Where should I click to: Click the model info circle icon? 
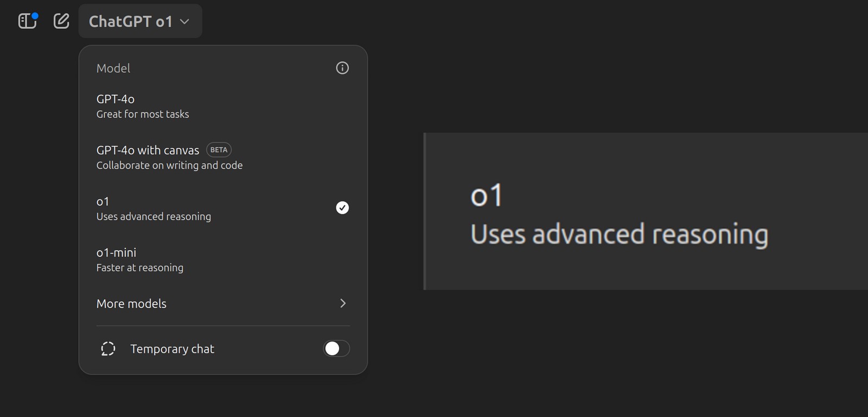[x=342, y=68]
